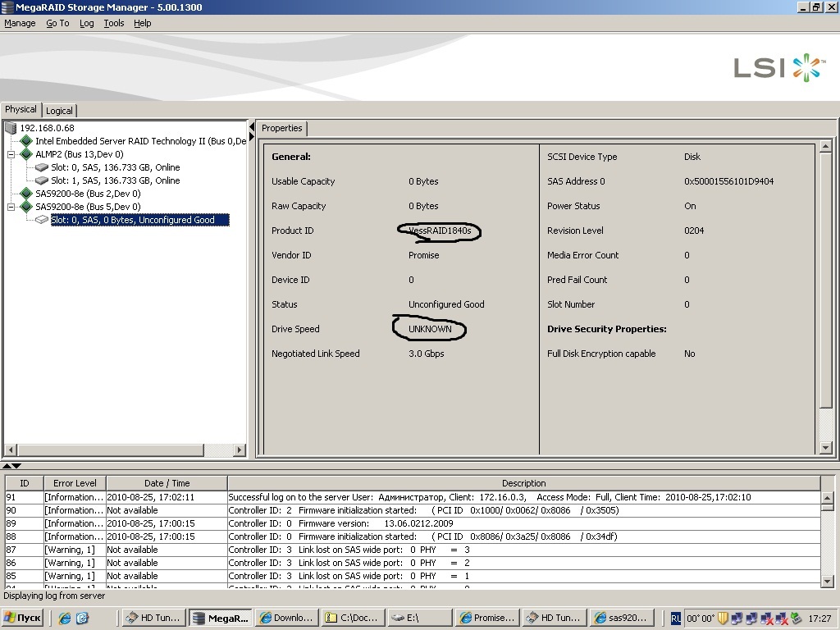Click the yellow shield tray icon

tap(723, 619)
